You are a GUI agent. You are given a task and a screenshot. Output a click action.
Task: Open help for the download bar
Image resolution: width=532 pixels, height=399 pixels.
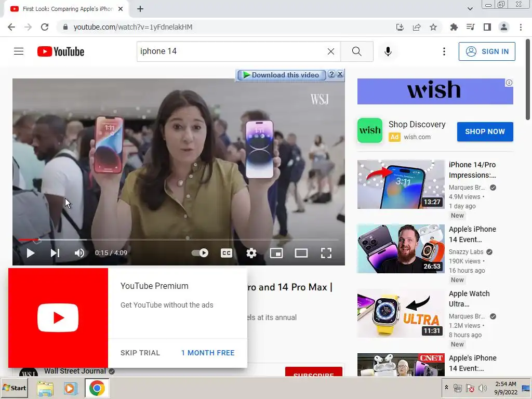[332, 74]
